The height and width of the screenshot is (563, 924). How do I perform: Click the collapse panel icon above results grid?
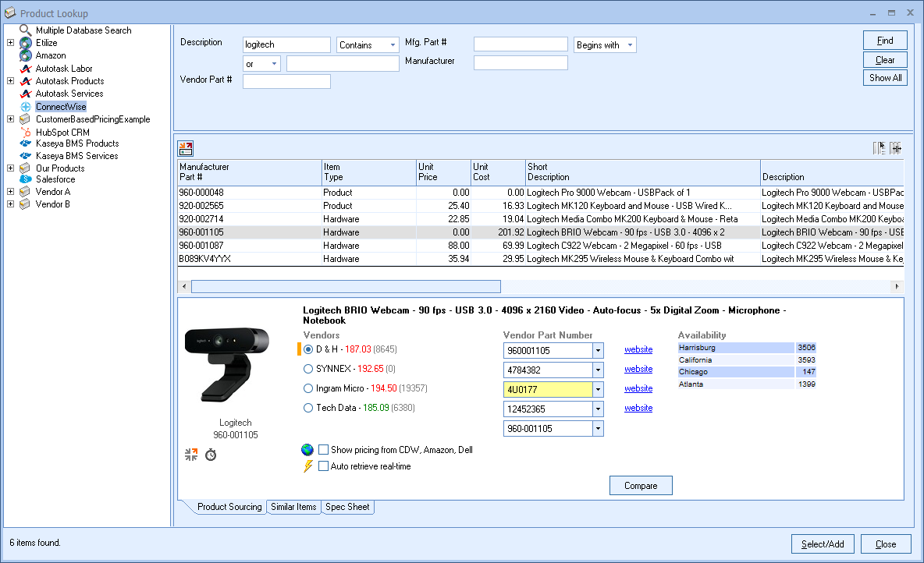point(185,148)
